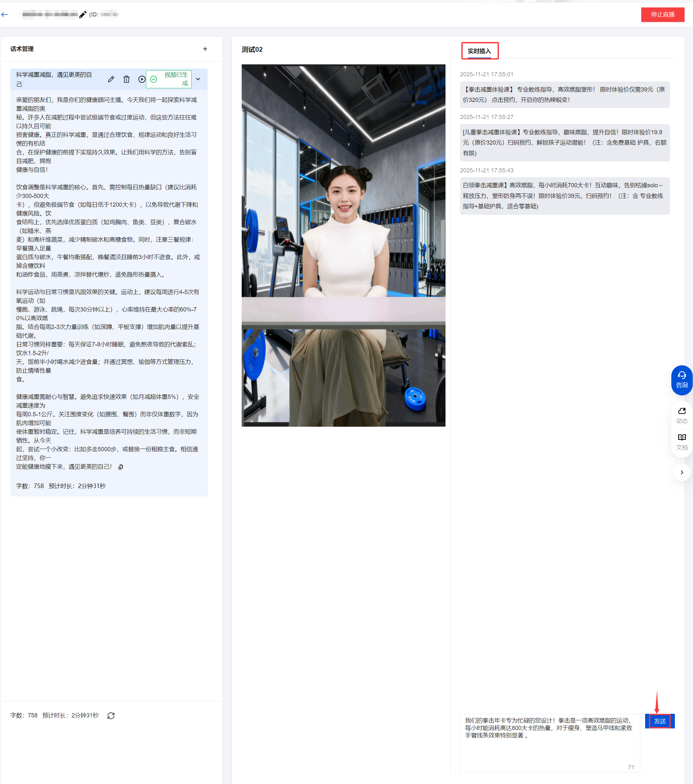693x784 pixels.
Task: Send the inserted message with 发送
Action: pos(659,721)
